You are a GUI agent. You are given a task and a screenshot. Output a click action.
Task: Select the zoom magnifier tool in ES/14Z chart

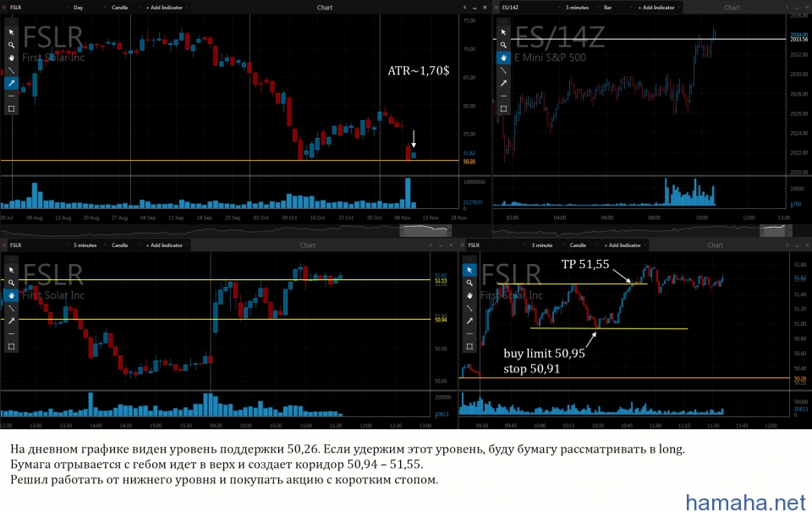(503, 45)
